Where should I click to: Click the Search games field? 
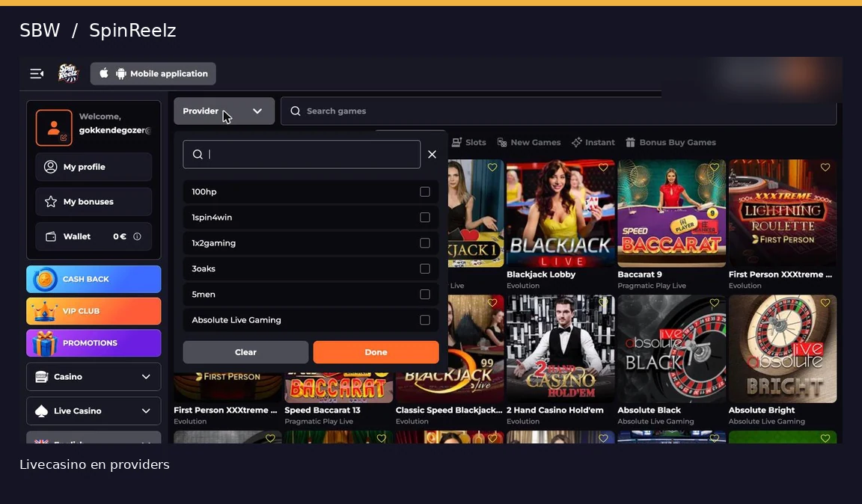click(558, 111)
